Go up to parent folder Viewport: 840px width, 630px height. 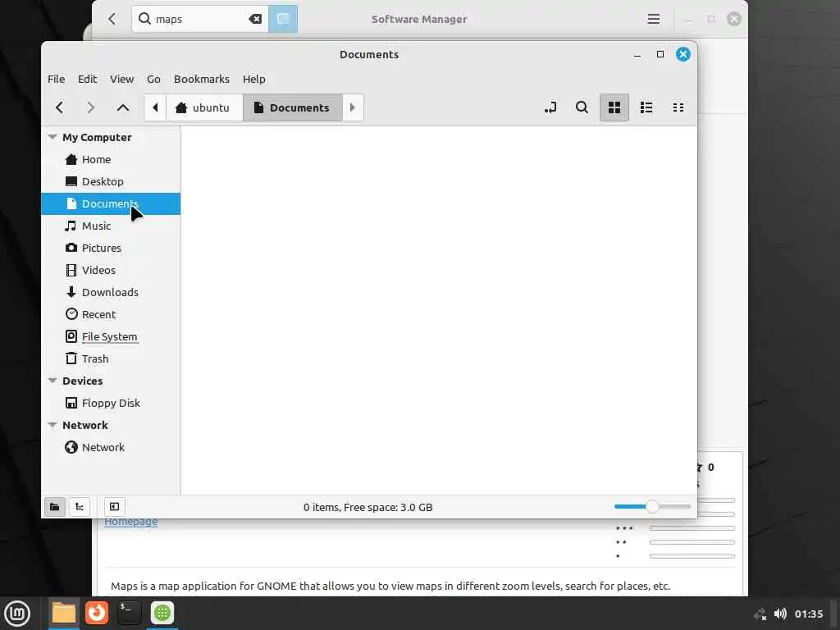(123, 107)
